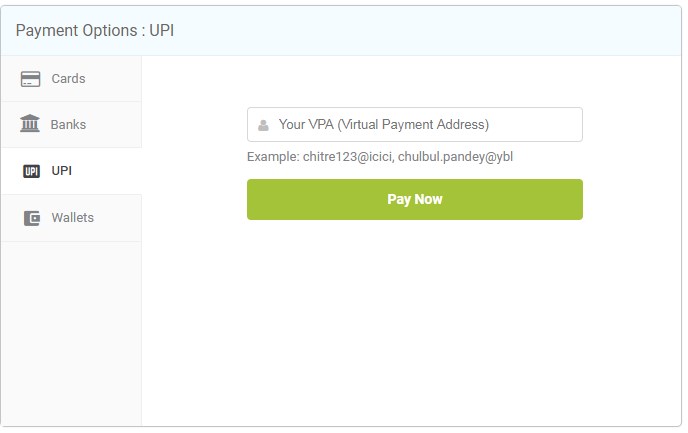Click the wallet icon in sidebar
The width and height of the screenshot is (688, 433).
[32, 218]
